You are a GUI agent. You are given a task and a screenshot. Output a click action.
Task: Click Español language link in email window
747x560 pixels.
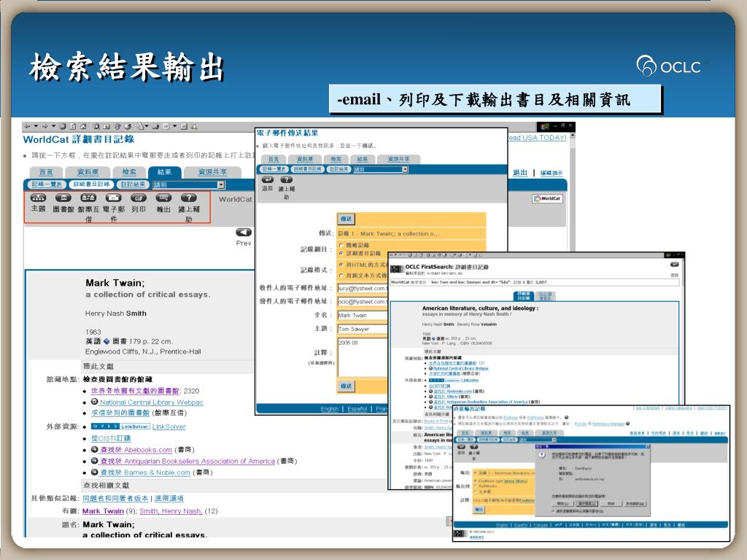pyautogui.click(x=357, y=408)
